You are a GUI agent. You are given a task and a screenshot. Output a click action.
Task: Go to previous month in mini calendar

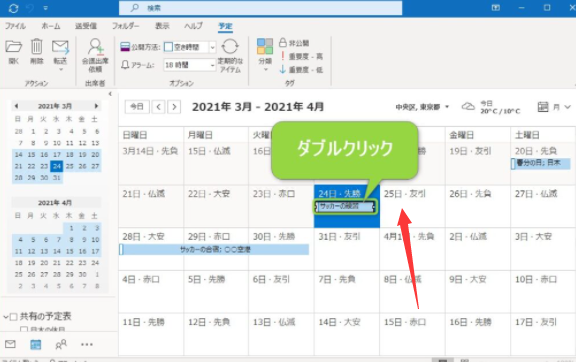coord(16,106)
